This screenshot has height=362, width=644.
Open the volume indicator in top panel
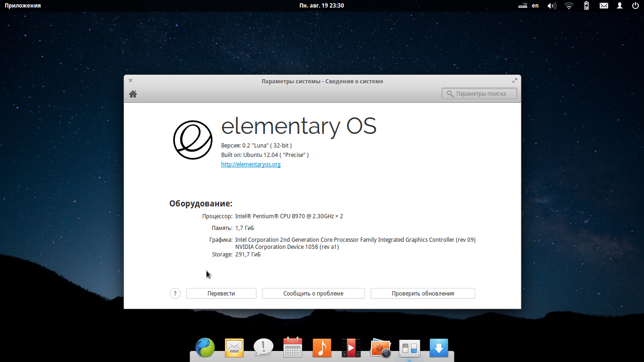(552, 6)
